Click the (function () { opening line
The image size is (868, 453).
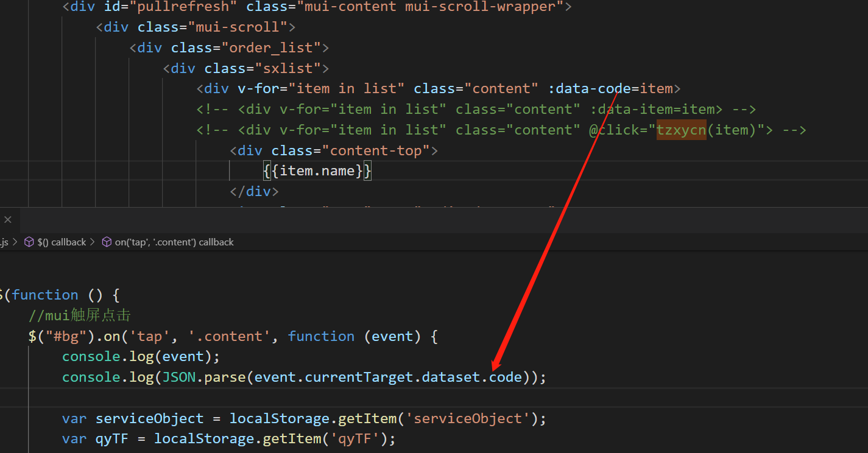click(x=60, y=295)
